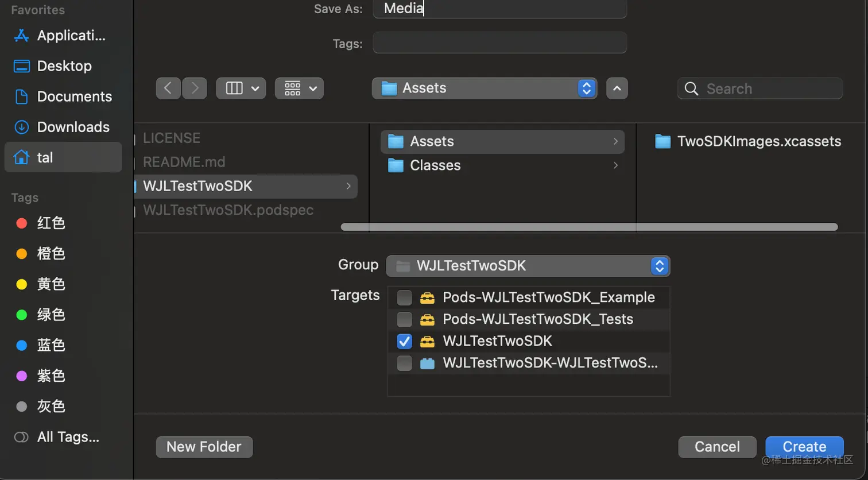Screen dimensions: 868x480
Task: Open the column view options menu
Action: [x=241, y=88]
